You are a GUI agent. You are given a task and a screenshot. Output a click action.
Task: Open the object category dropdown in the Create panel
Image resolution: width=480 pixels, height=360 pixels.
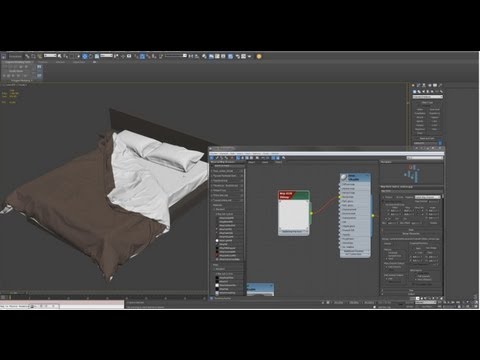coord(428,97)
